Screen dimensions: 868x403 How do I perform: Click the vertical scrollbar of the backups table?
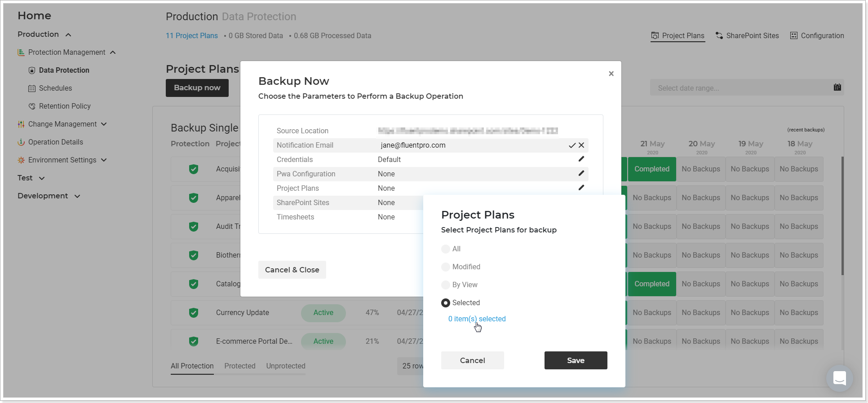pos(842,216)
